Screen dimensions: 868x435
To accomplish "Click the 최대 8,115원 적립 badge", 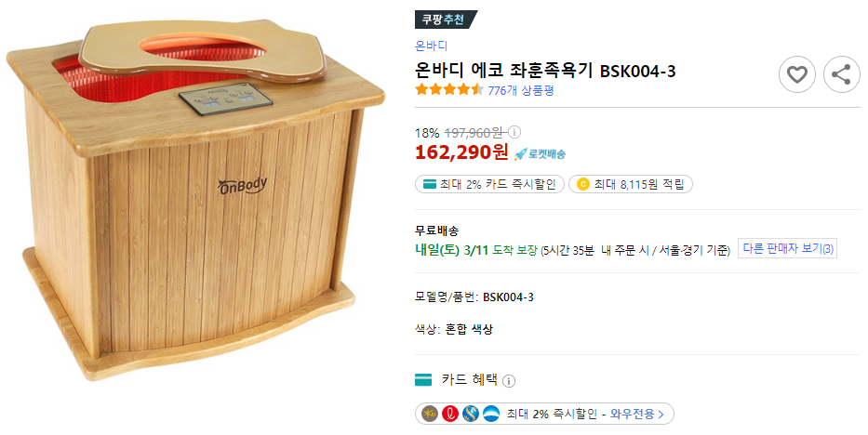I will coord(631,184).
